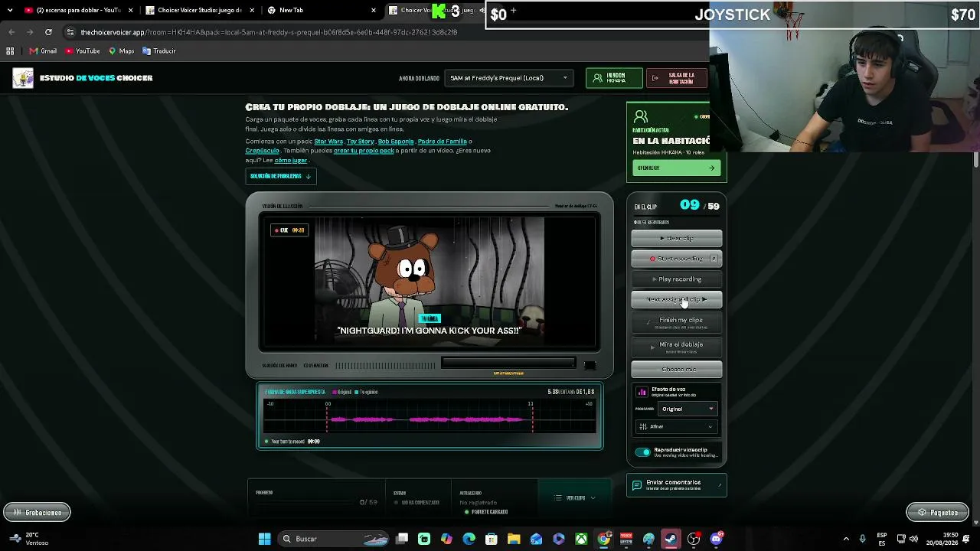Viewport: 980px width, 551px height.
Task: Click Mira el doblaje button
Action: 676,347
